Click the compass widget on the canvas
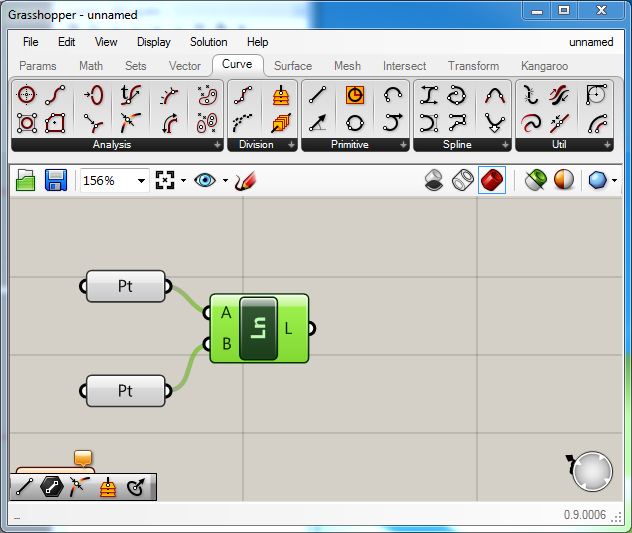The height and width of the screenshot is (533, 632). click(592, 471)
